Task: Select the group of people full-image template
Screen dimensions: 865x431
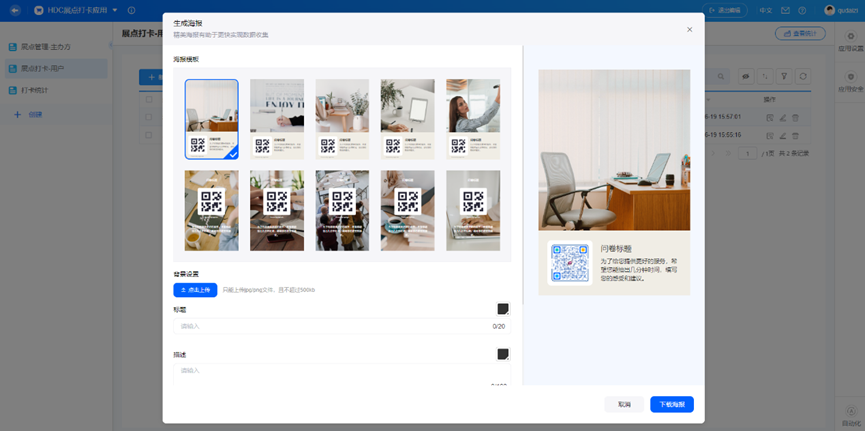Action: 342,211
